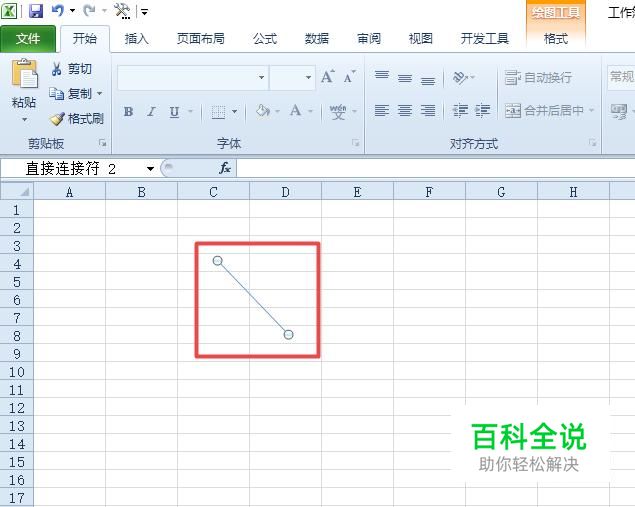The width and height of the screenshot is (635, 507).
Task: Increase font size with large A icon
Action: tap(328, 76)
